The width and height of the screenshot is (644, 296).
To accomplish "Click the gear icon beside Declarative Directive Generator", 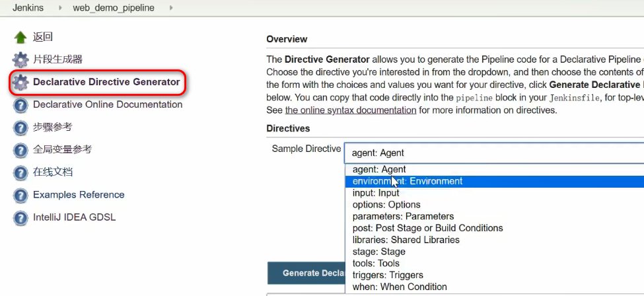I will (x=20, y=82).
